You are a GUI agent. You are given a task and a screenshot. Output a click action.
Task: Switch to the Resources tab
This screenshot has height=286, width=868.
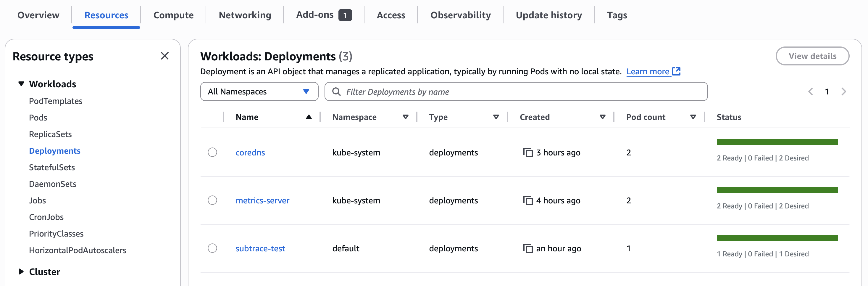[106, 15]
